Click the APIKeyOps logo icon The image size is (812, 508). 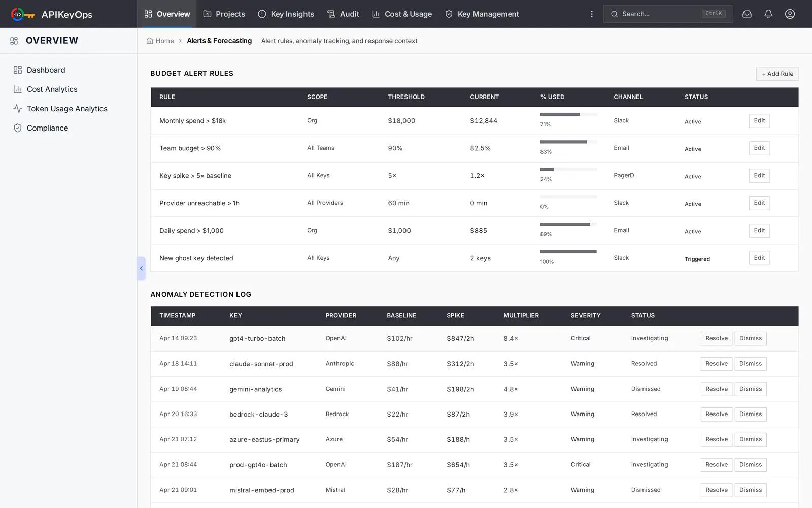(23, 14)
